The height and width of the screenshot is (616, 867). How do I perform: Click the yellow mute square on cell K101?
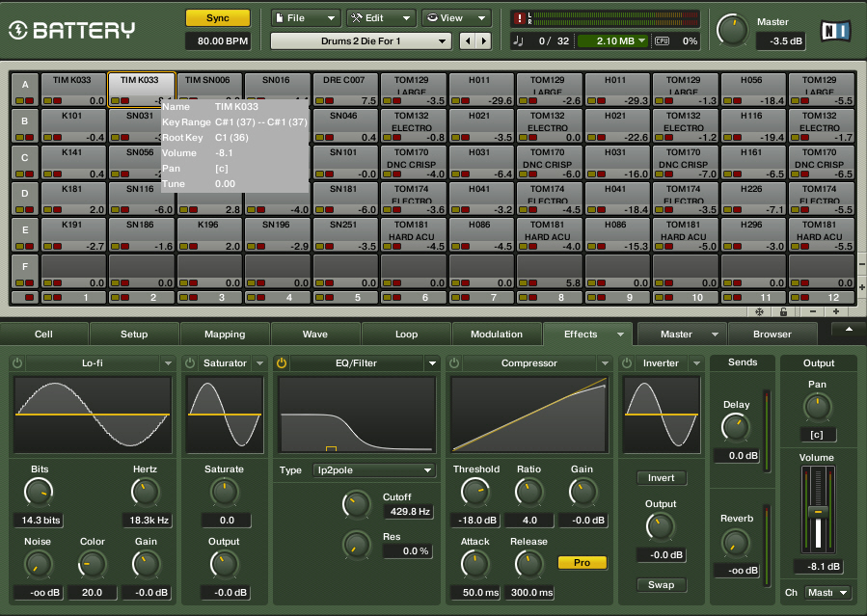(x=47, y=138)
